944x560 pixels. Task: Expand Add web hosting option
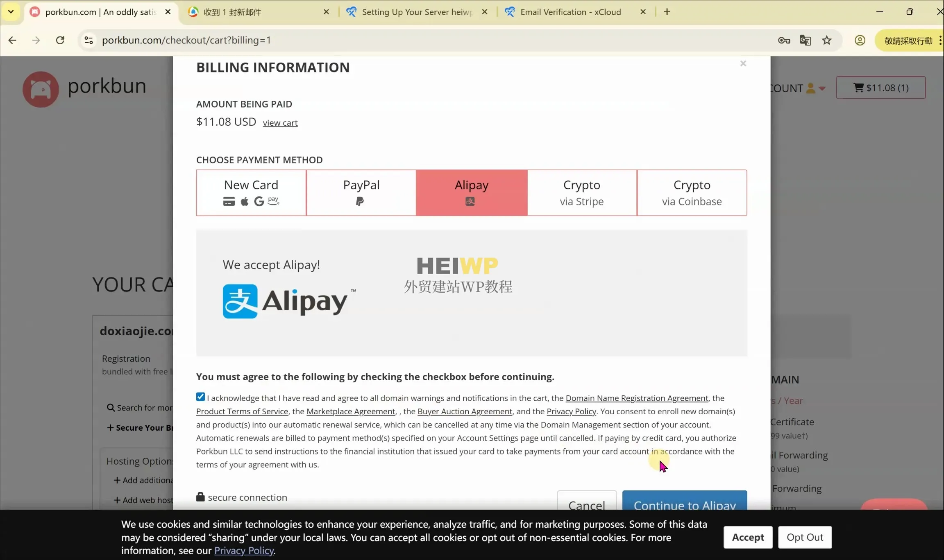143,500
